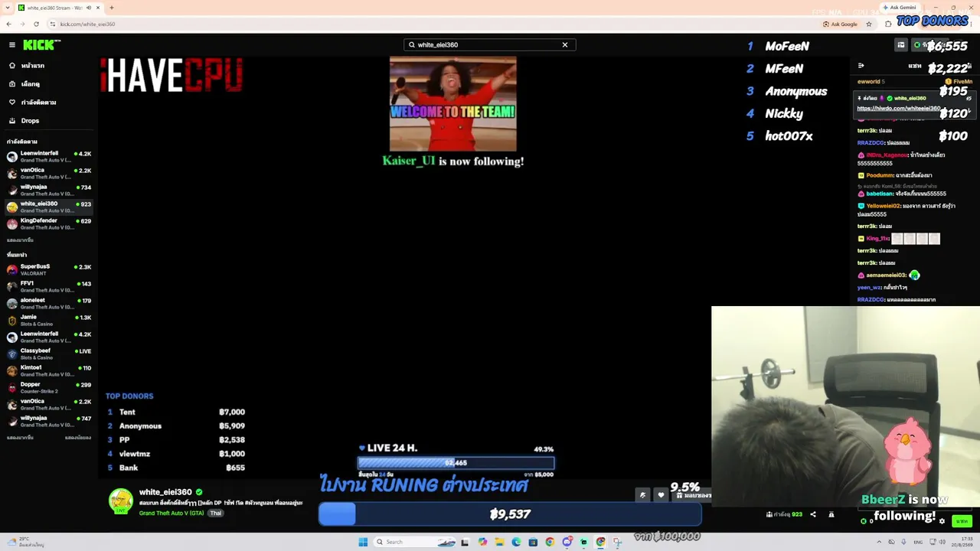Image resolution: width=980 pixels, height=551 pixels.
Task: Open site info icon in address bar
Action: coord(54,24)
